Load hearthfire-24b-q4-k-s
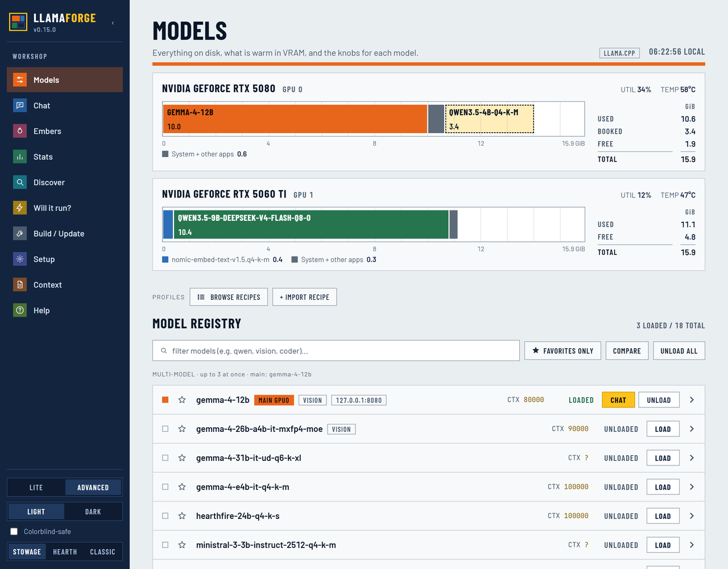728x569 pixels. [663, 516]
